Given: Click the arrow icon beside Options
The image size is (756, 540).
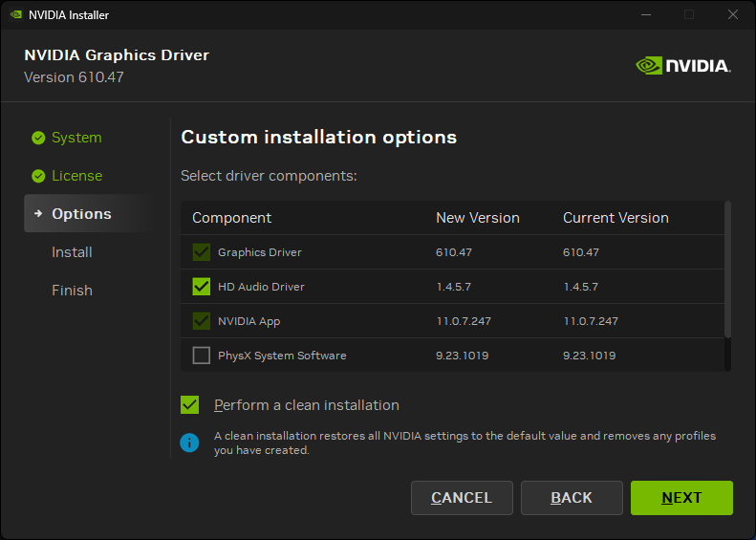Looking at the screenshot, I should tap(38, 213).
